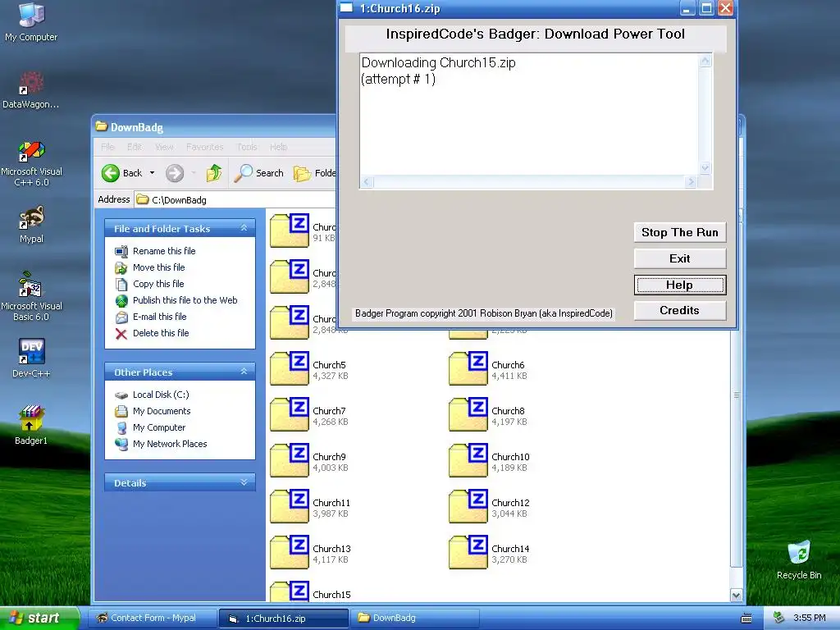The image size is (840, 630).
Task: Click the system tray network icon
Action: click(779, 618)
